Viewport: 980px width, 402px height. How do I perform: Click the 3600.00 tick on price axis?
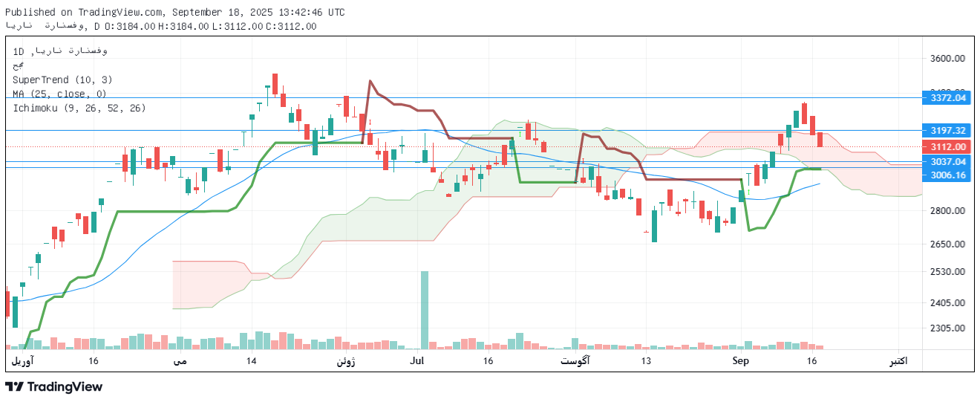pyautogui.click(x=948, y=58)
